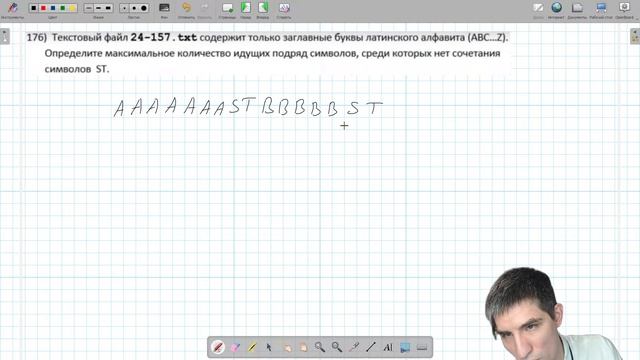This screenshot has width=640, height=360.
Task: Select the Capture part of screen tool
Action: point(405,347)
